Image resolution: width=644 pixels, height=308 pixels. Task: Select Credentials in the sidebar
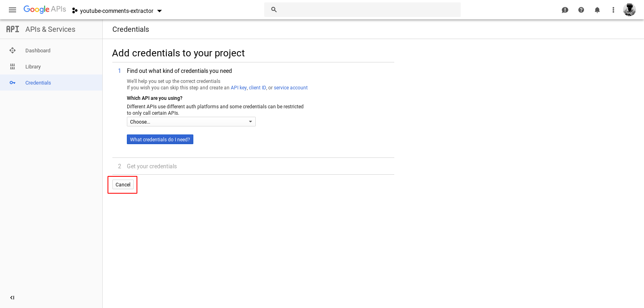coord(38,83)
